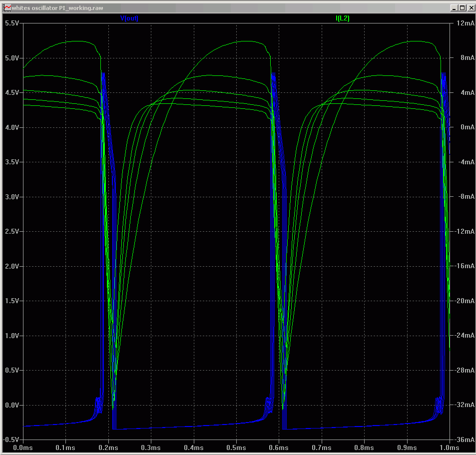Image resolution: width=476 pixels, height=455 pixels.
Task: Click the 5.5V left axis label
Action: [x=11, y=23]
